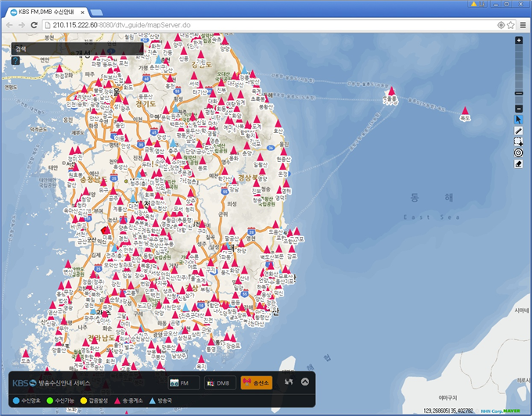Toggle the orange 송신소 transmitter button
The image size is (532, 416).
click(256, 383)
